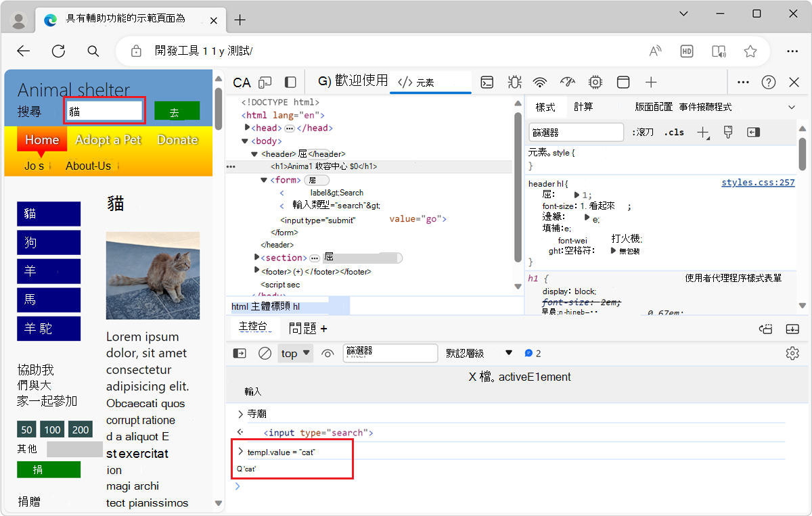Image resolution: width=812 pixels, height=516 pixels.
Task: Toggle the .cls element classes button
Action: (x=674, y=133)
